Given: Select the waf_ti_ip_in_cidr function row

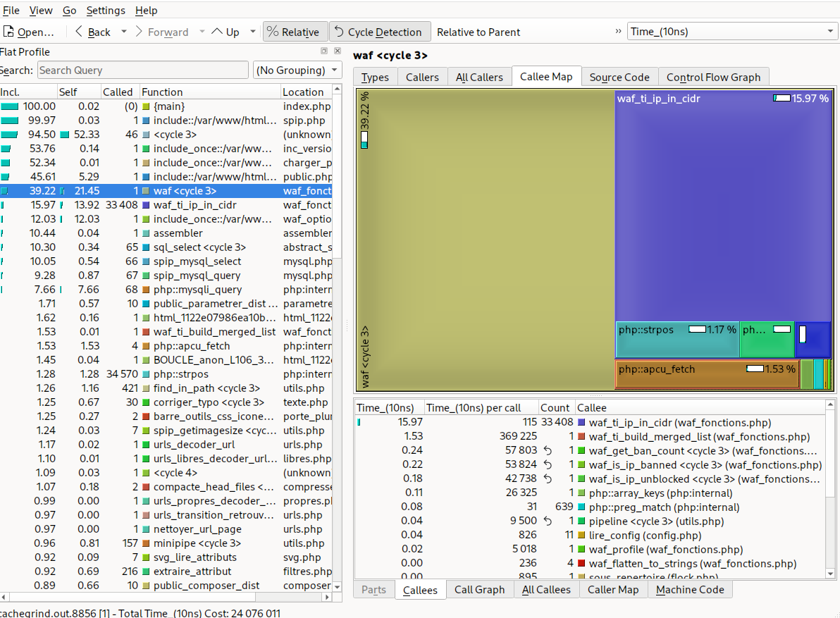Looking at the screenshot, I should click(x=194, y=205).
